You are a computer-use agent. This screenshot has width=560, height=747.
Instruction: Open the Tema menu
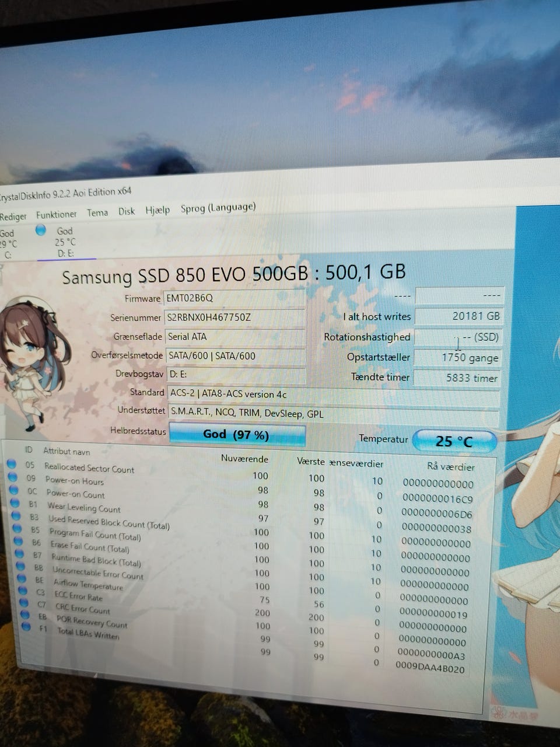(x=97, y=212)
